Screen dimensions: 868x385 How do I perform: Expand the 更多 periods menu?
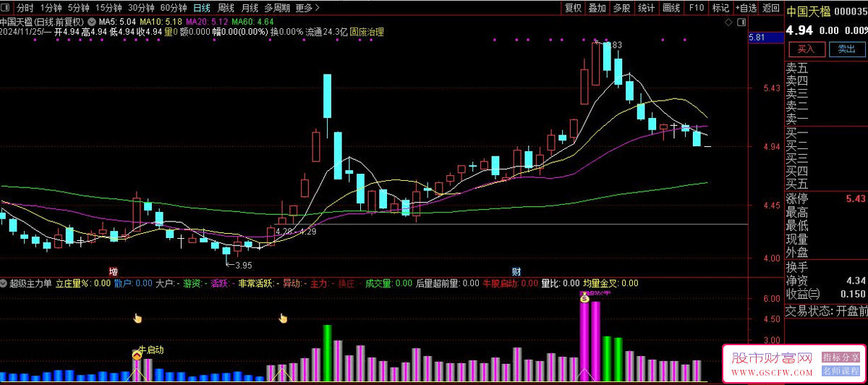click(x=307, y=8)
